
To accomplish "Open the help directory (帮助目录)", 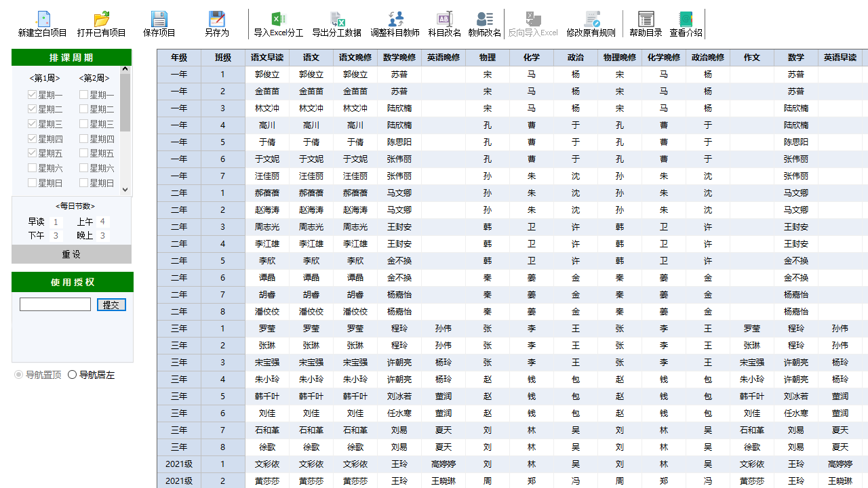I will [645, 23].
